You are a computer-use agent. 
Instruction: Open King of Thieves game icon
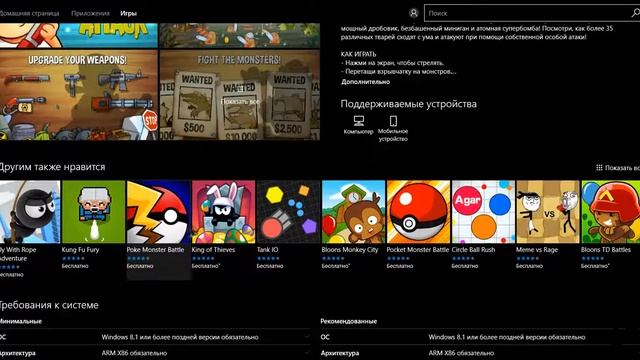tap(223, 212)
